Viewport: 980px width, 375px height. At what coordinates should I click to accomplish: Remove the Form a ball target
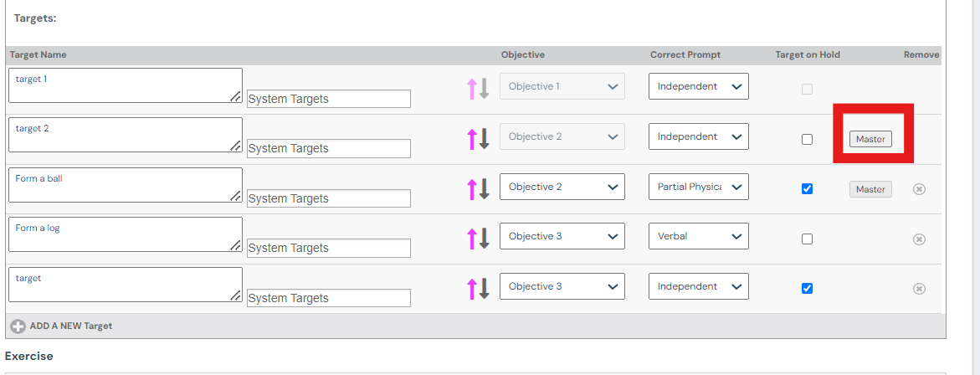click(919, 189)
